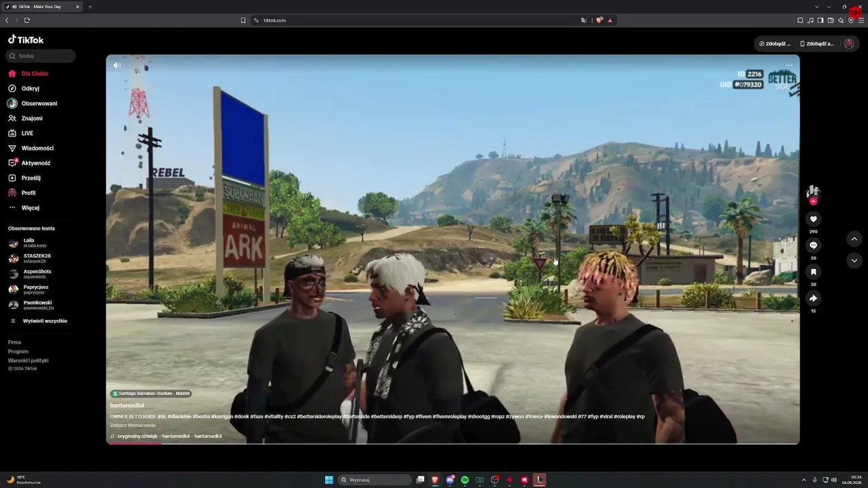
Task: Seek on the video progress bar
Action: coord(453,443)
